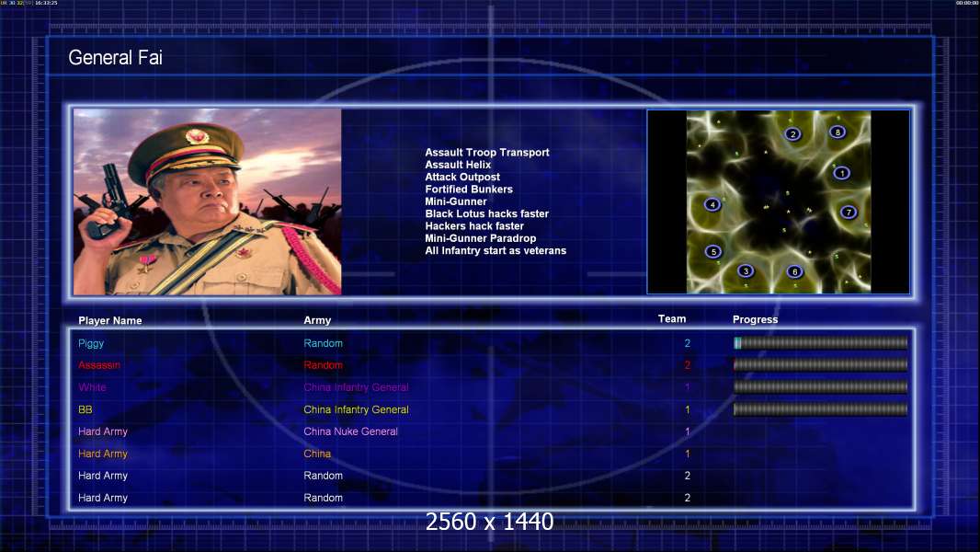
Task: Pick start position marker 6 on the minimap
Action: 794,271
